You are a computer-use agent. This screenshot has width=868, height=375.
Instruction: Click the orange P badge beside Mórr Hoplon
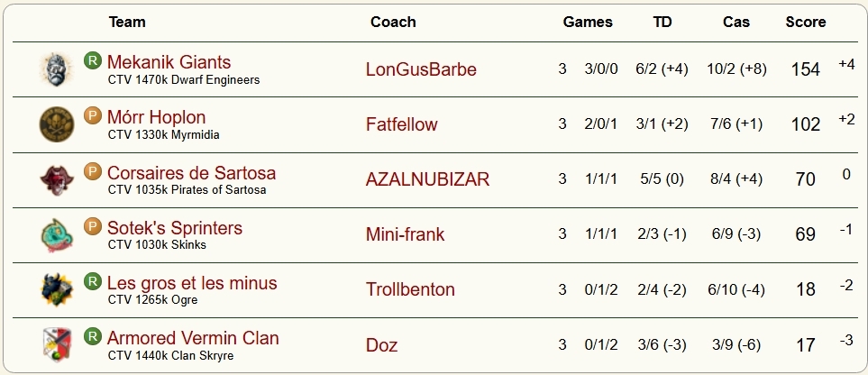92,116
